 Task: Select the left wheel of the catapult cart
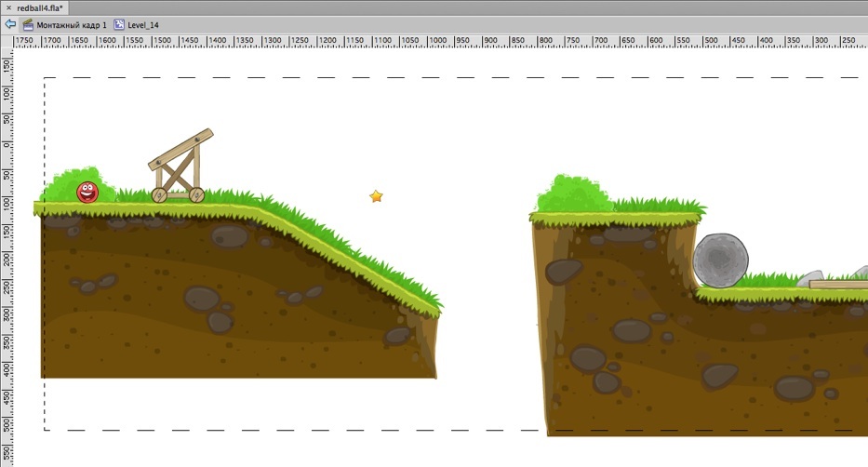[x=159, y=195]
